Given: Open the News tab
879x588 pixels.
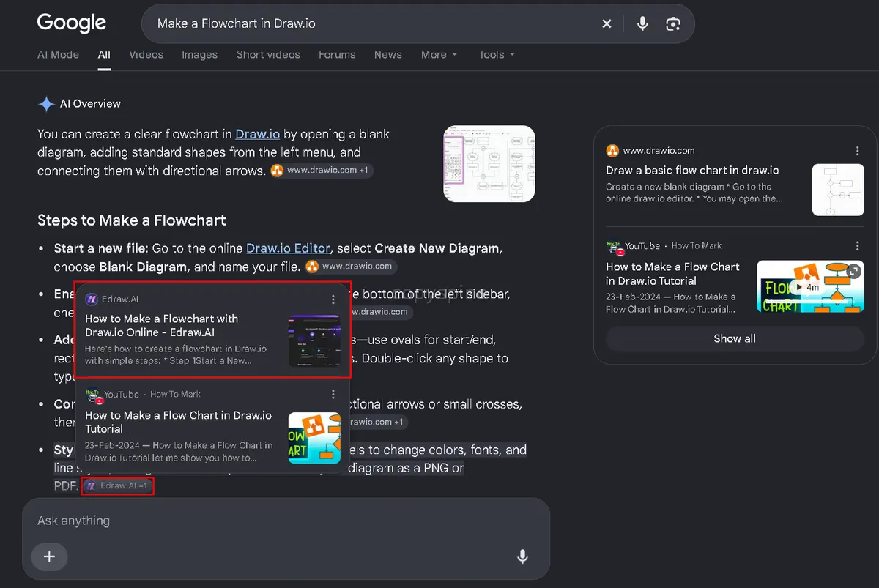Looking at the screenshot, I should (387, 55).
